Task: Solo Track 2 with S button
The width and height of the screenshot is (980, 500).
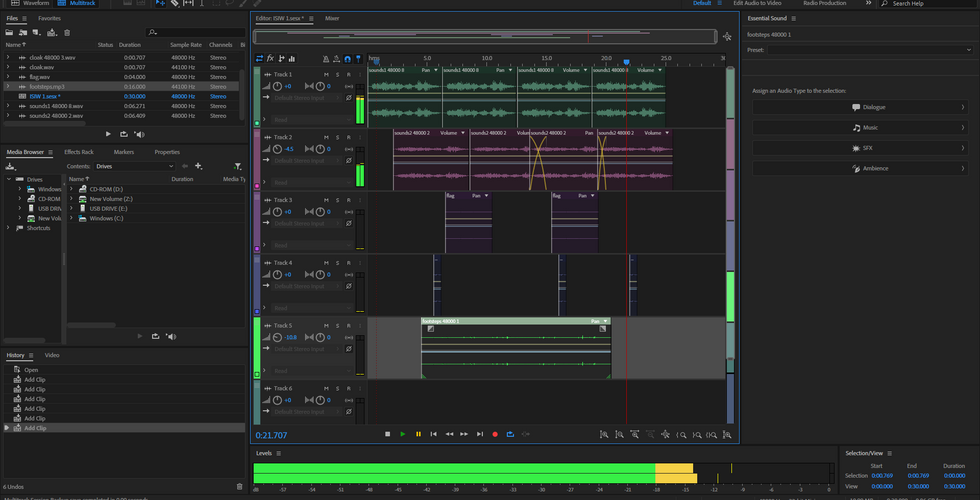Action: 338,138
